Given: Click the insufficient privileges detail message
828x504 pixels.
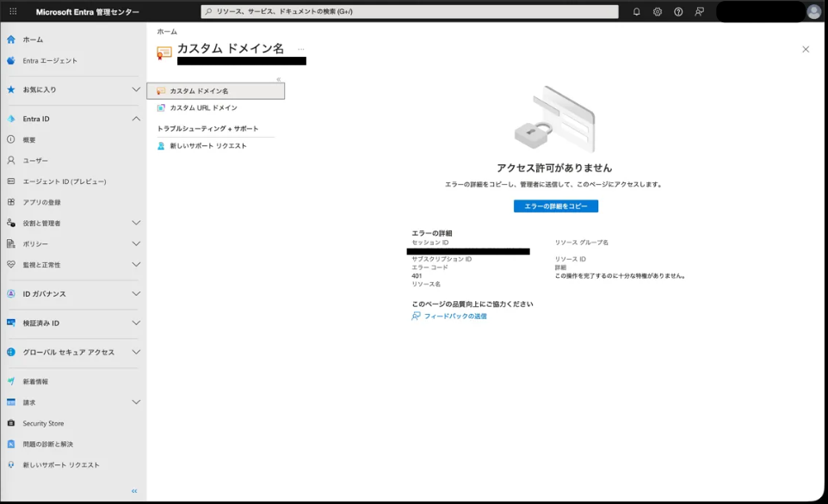Looking at the screenshot, I should tap(620, 276).
